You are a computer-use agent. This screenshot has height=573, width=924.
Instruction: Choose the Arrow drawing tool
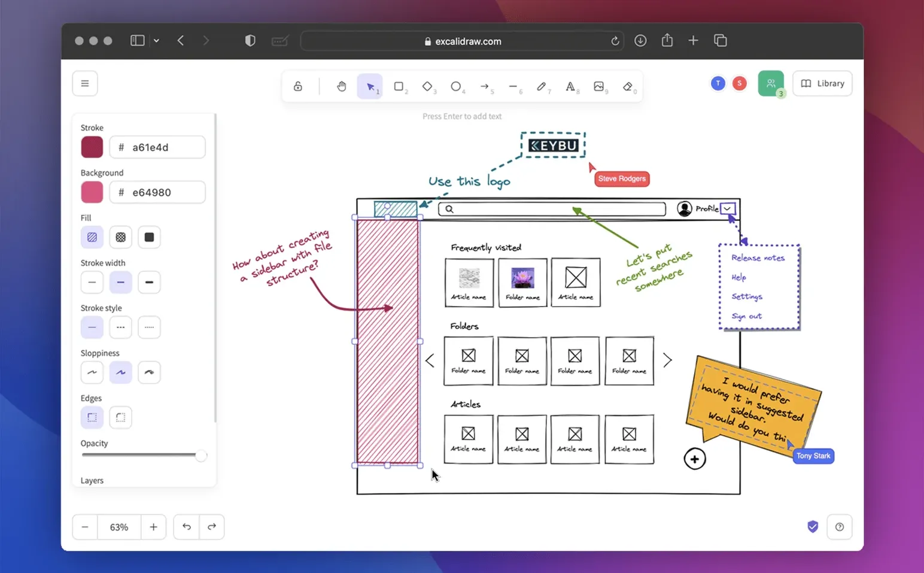point(485,86)
